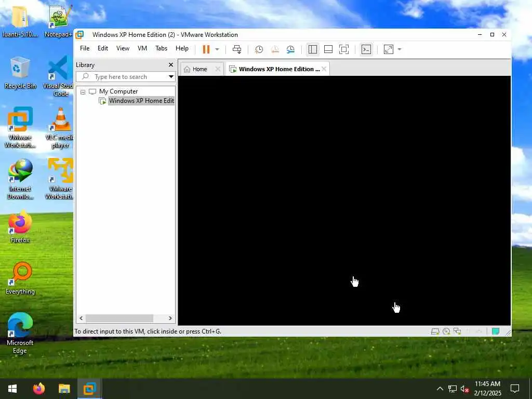Open the library search dropdown arrow
This screenshot has width=532, height=399.
click(171, 77)
